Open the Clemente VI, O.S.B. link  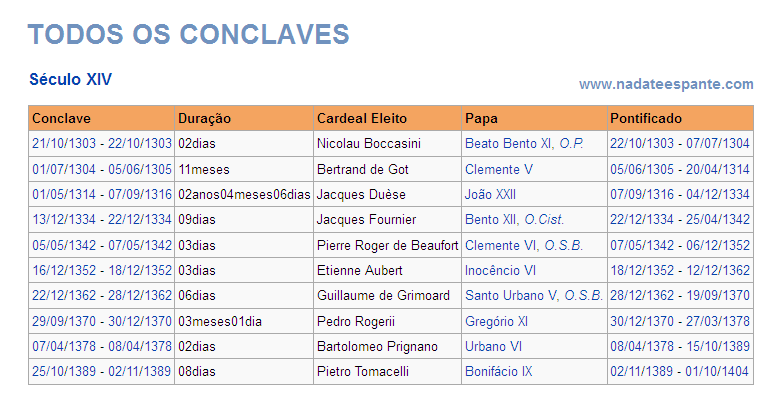pos(523,245)
